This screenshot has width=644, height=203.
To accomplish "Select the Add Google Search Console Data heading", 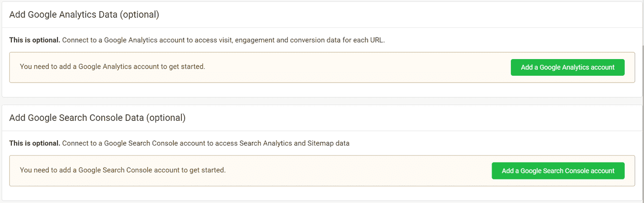I will 97,117.
